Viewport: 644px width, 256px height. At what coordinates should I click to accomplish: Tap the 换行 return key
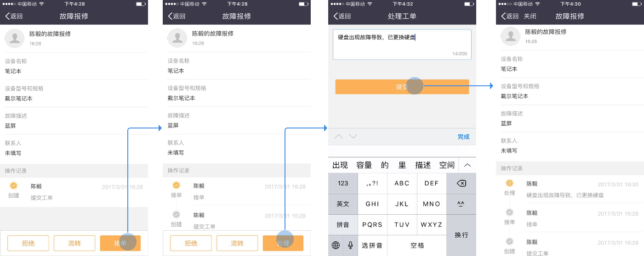point(461,235)
